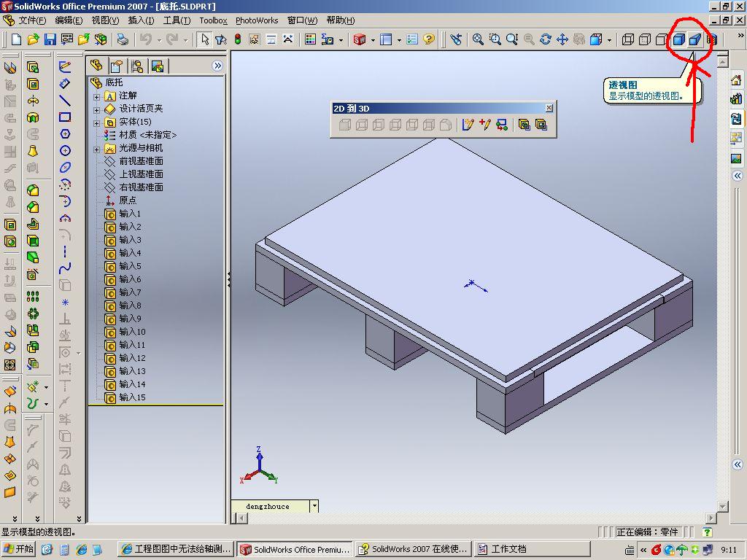The width and height of the screenshot is (747, 560).
Task: Switch to SolidWorks 2007 在线使 taskbar window
Action: (x=414, y=548)
